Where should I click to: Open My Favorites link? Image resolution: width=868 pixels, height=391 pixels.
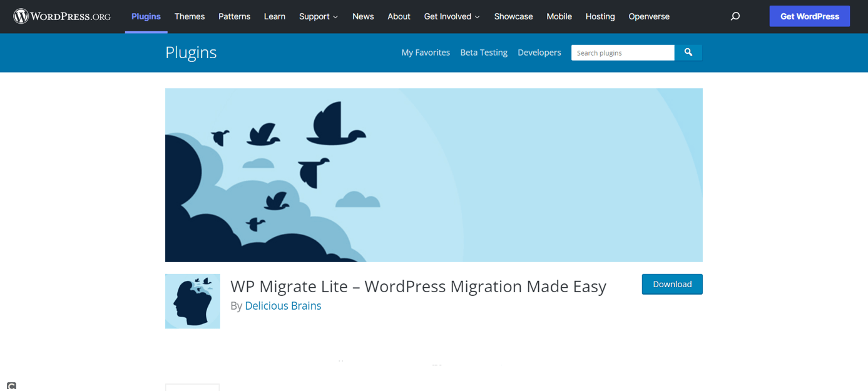pyautogui.click(x=426, y=53)
